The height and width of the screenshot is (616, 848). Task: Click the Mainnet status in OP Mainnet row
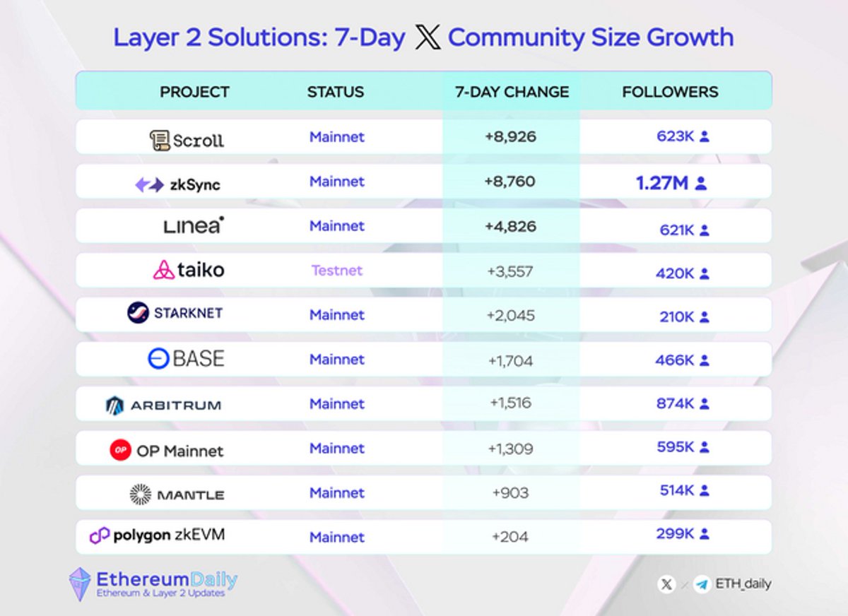(337, 448)
